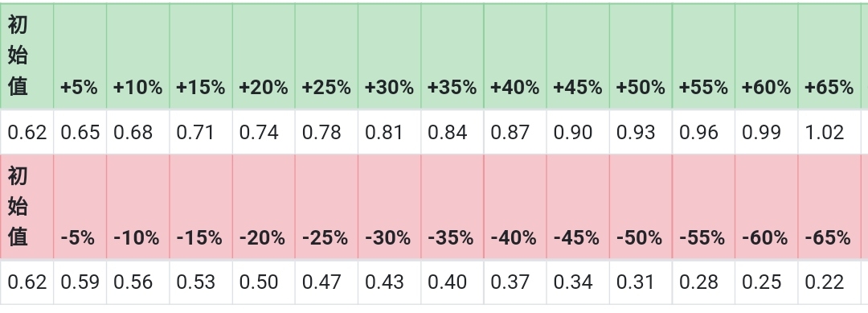Viewport: 868px width, 313px height.
Task: Select the 0.62 cell in the increase row
Action: [27, 133]
